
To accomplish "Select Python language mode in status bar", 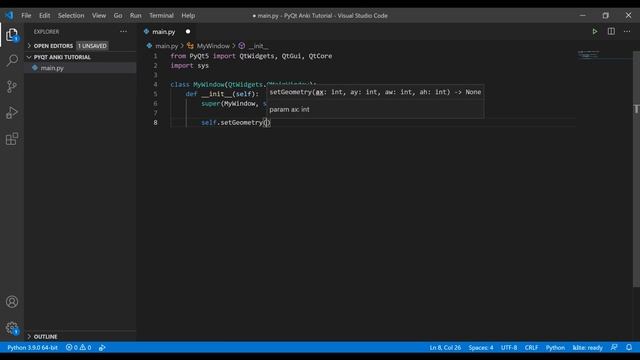I will pyautogui.click(x=555, y=348).
